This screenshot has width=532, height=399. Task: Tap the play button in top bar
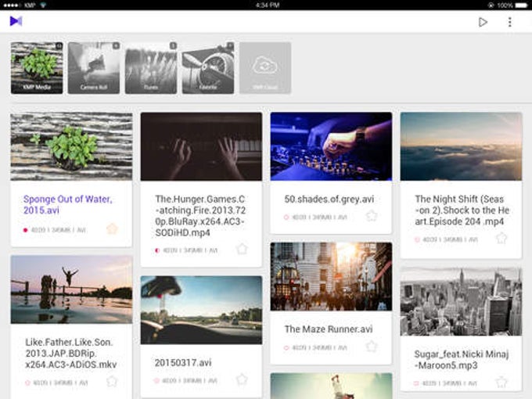point(483,22)
